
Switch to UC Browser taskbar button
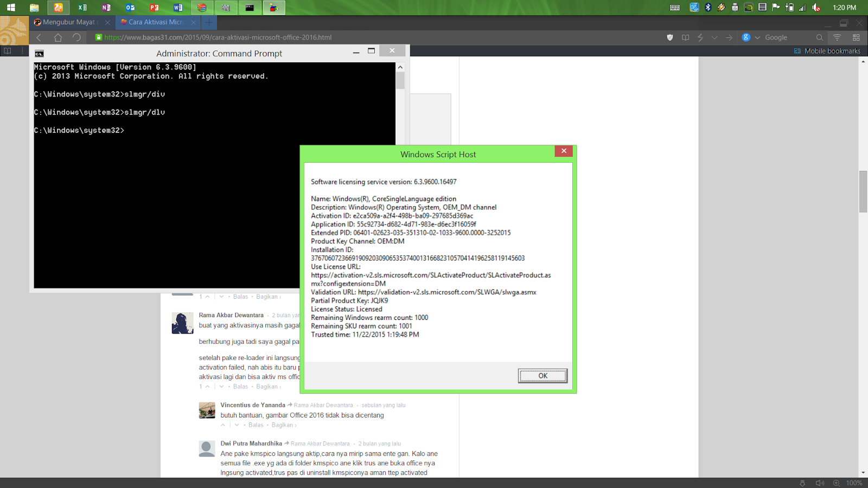(58, 8)
